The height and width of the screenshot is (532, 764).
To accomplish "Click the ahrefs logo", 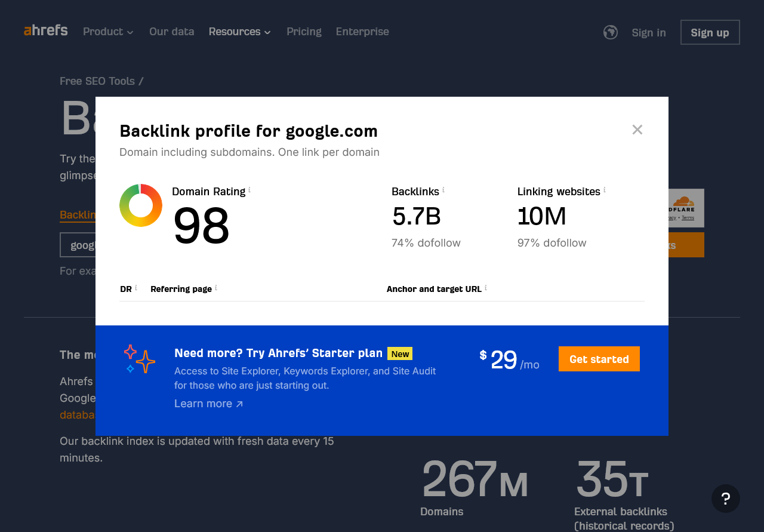I will (x=45, y=30).
